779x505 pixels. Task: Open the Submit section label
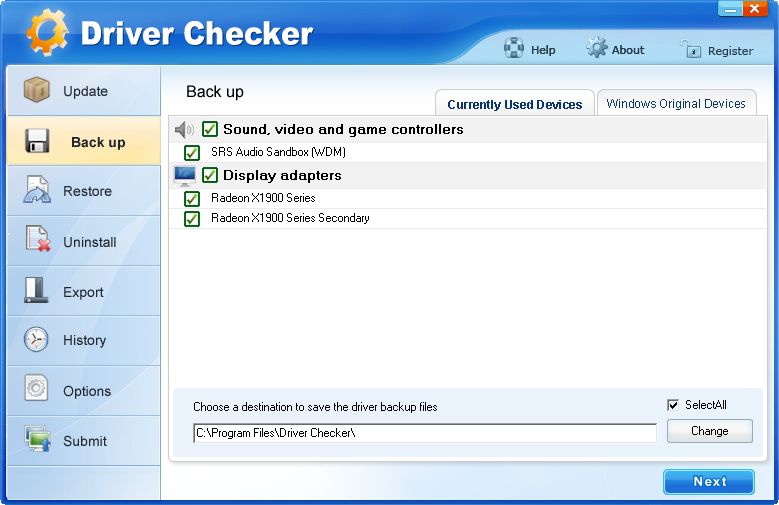click(85, 441)
